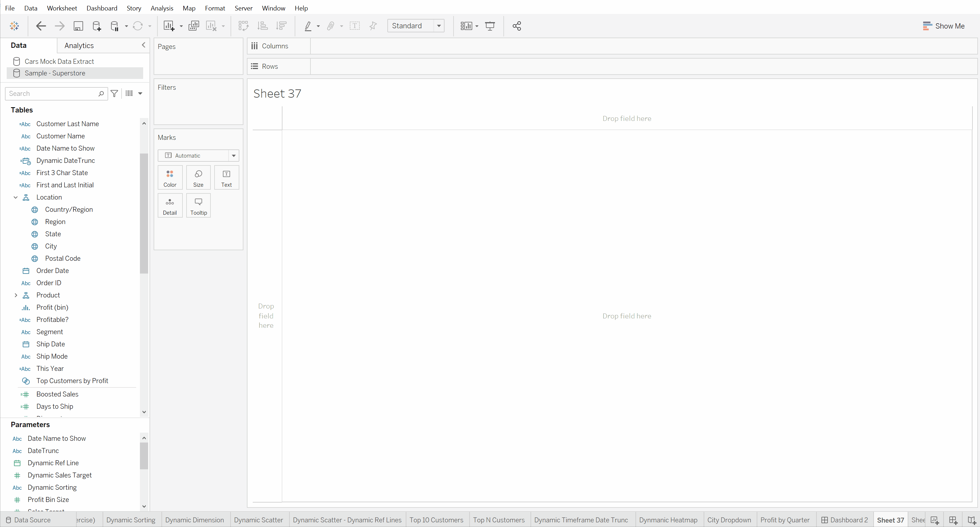Select the Profit (bin) field
Screen dimensions: 980x527
tap(52, 307)
